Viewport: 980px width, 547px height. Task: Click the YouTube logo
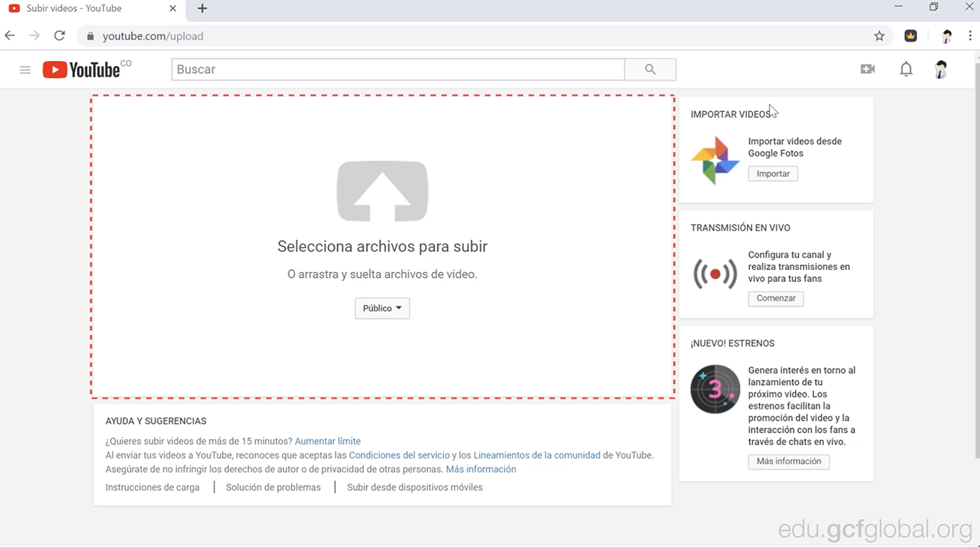click(87, 69)
